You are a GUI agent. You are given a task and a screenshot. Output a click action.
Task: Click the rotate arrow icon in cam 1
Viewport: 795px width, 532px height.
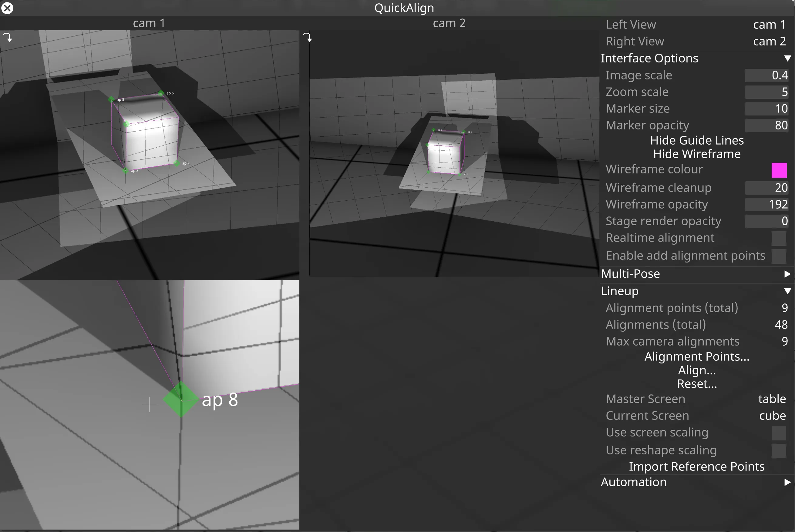coord(8,37)
